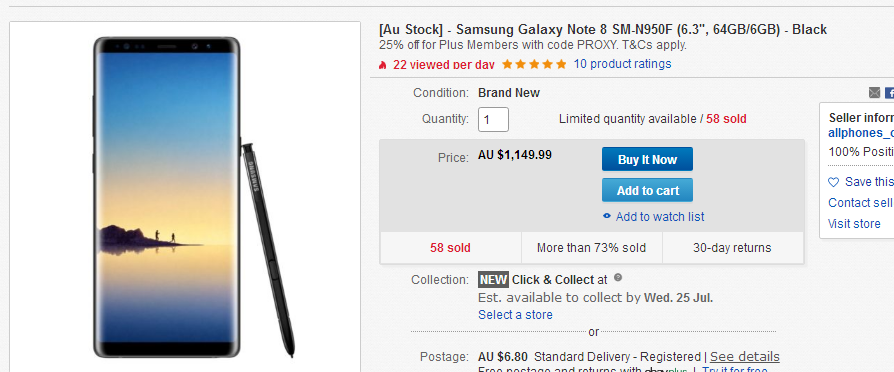Viewport: 894px width, 372px height.
Task: Open the 10 product ratings link
Action: point(622,64)
